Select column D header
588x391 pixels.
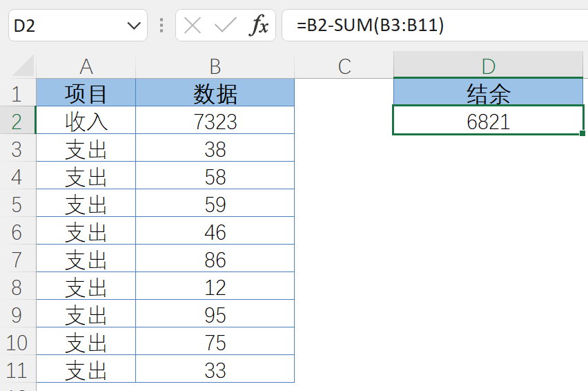click(488, 66)
